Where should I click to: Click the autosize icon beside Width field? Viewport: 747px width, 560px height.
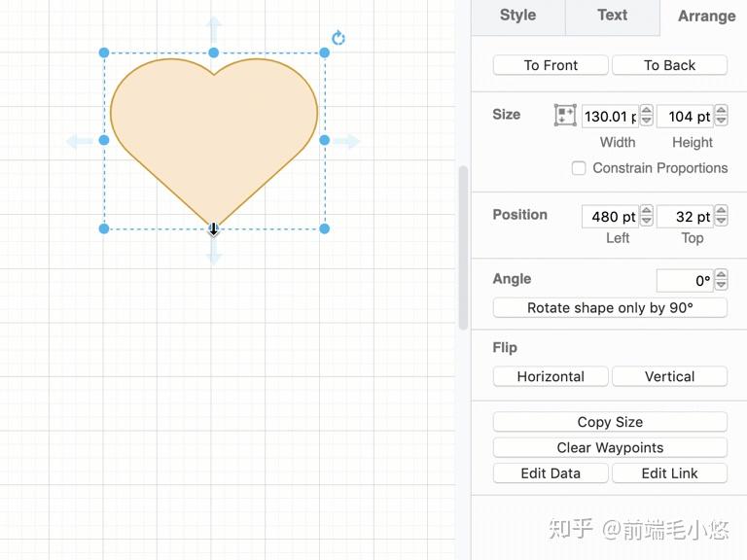click(565, 116)
